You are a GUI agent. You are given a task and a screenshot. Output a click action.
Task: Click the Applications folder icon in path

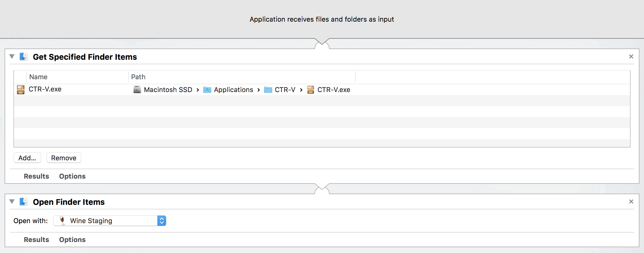pos(207,90)
